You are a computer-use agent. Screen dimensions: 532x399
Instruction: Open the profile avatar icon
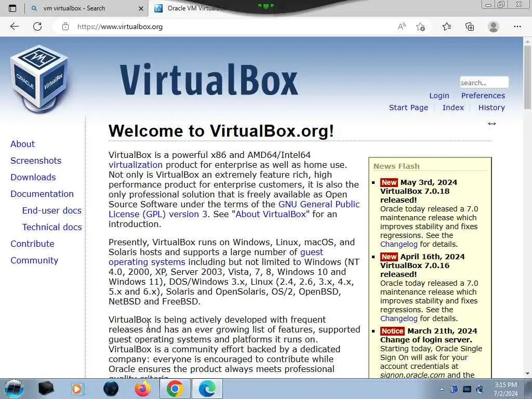coord(494,26)
